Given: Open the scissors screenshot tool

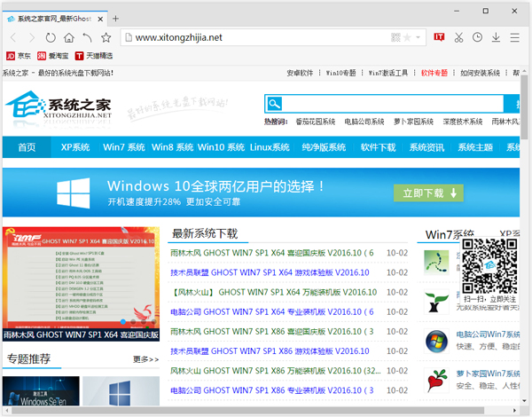Looking at the screenshot, I should point(458,37).
